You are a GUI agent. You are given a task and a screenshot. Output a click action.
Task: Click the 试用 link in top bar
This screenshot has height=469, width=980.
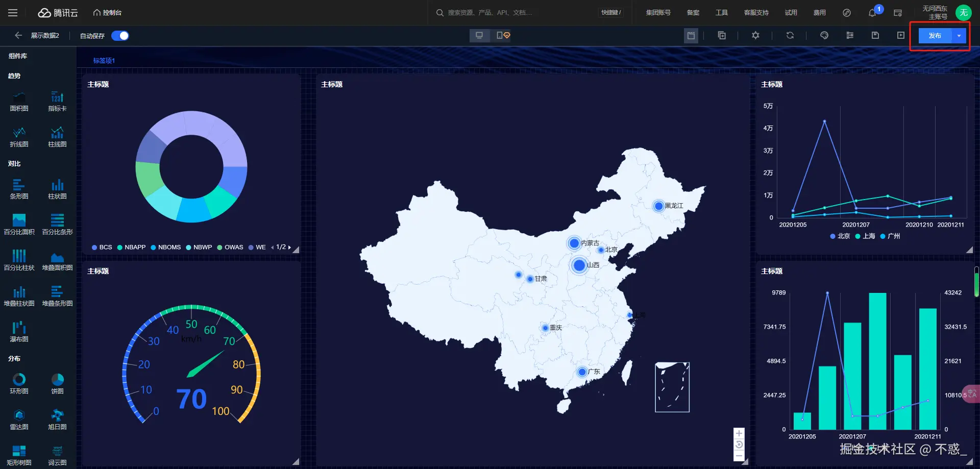pos(791,13)
